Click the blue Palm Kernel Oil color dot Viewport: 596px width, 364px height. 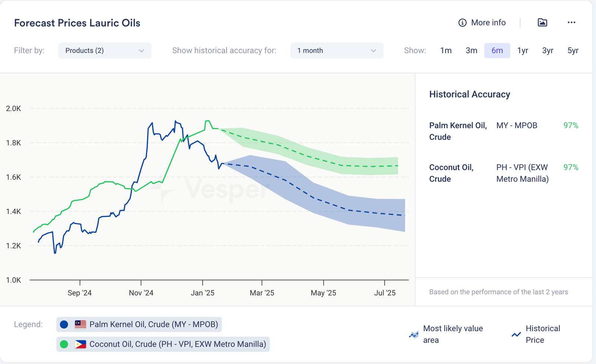[x=64, y=324]
